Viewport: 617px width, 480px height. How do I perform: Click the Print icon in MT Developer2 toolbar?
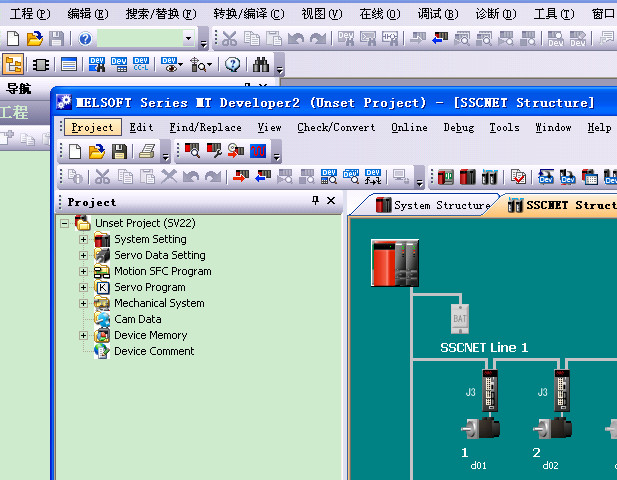(x=147, y=152)
